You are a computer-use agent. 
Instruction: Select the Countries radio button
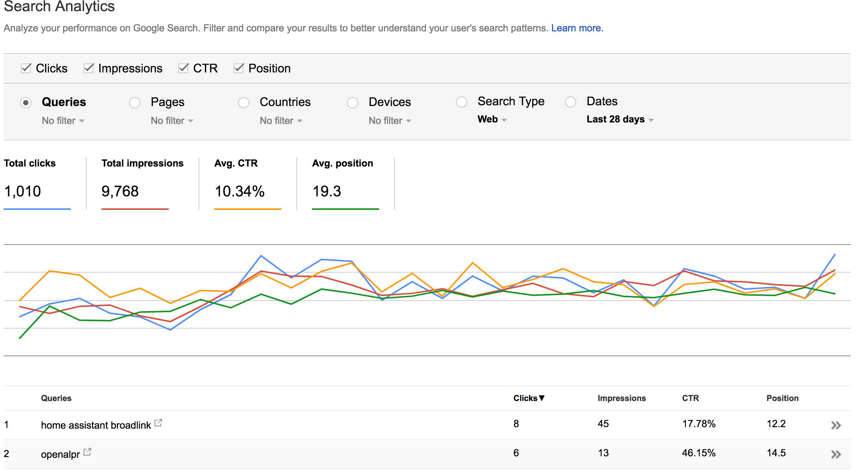(244, 103)
